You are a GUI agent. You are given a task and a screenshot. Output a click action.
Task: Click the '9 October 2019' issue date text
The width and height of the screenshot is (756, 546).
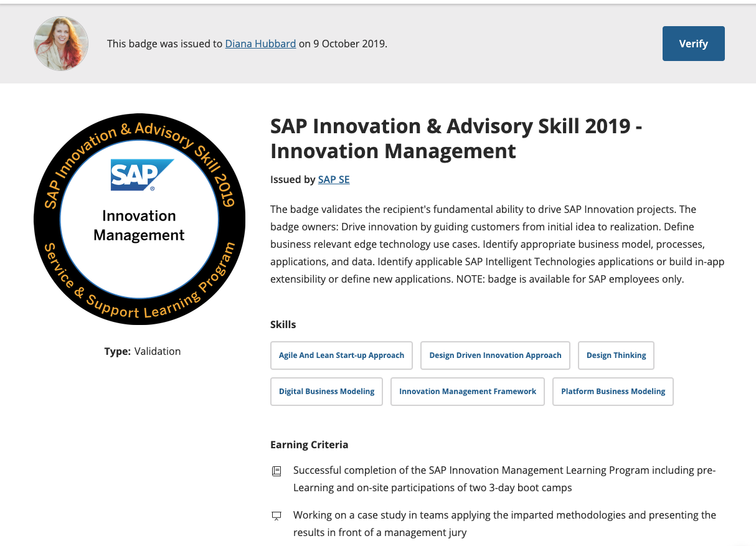pyautogui.click(x=349, y=44)
